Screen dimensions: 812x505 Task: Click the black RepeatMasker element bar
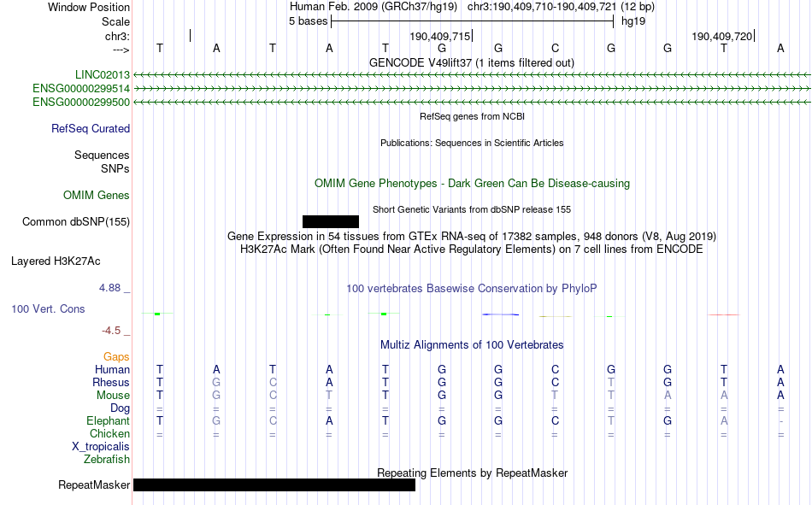click(x=274, y=484)
